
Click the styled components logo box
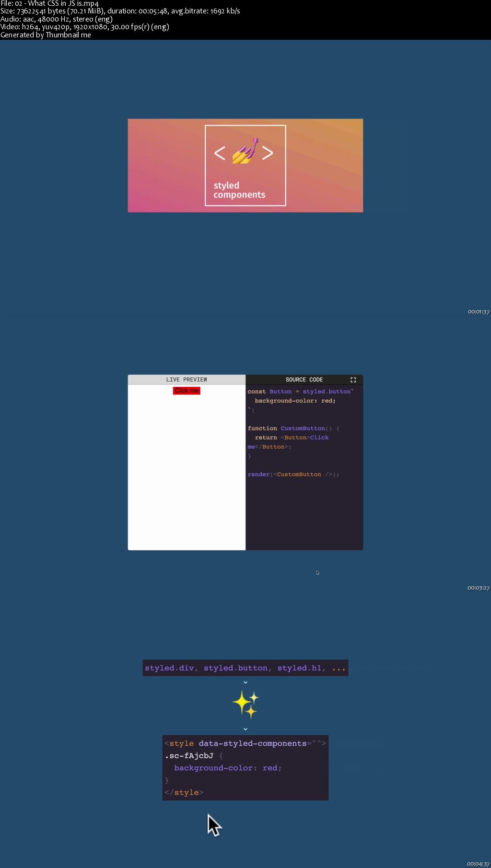click(245, 165)
